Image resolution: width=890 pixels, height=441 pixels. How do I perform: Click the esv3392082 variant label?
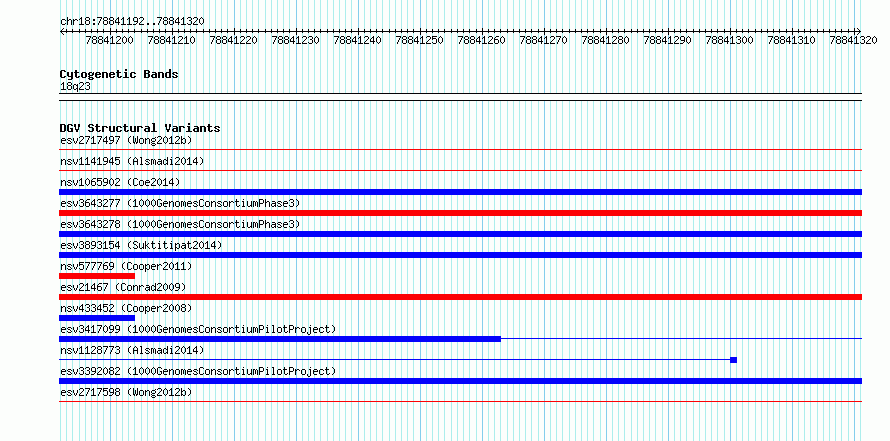coord(198,371)
